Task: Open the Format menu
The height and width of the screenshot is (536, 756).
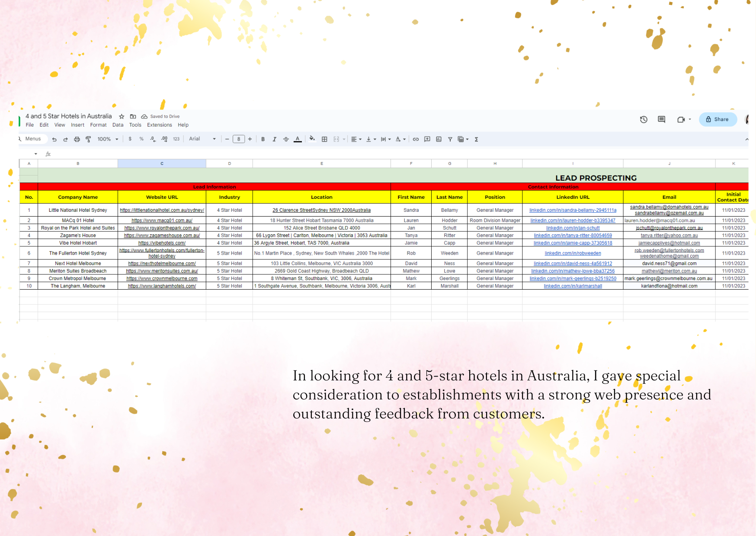Action: click(98, 125)
